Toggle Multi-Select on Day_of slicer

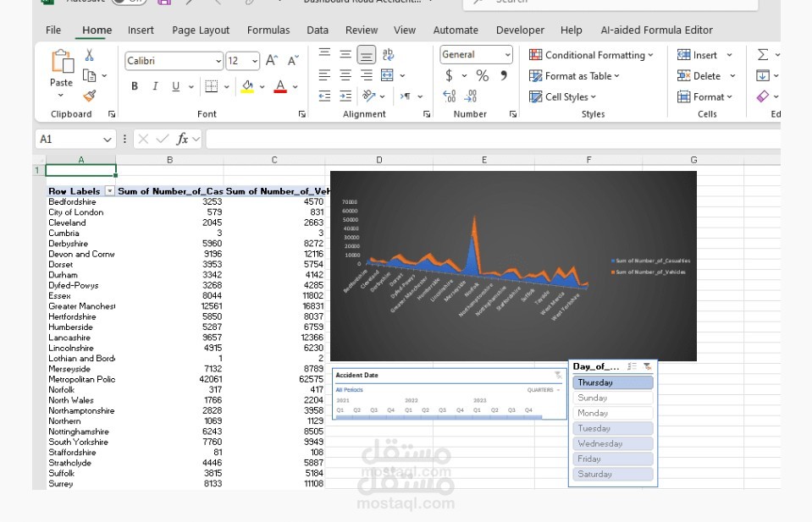632,366
